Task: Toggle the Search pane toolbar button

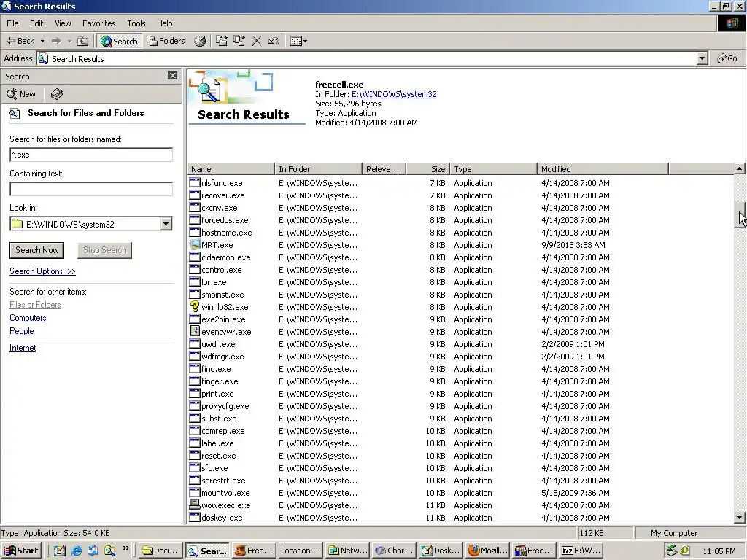Action: [119, 41]
